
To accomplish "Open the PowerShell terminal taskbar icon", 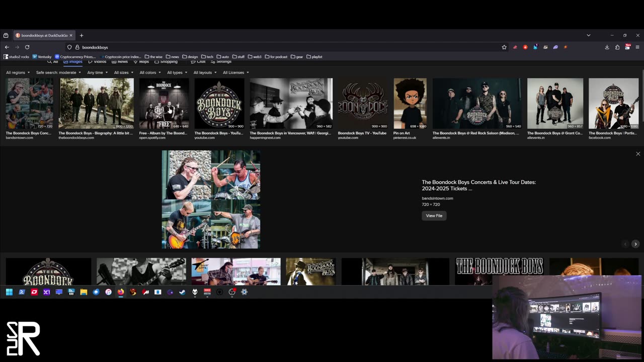I will point(22,292).
